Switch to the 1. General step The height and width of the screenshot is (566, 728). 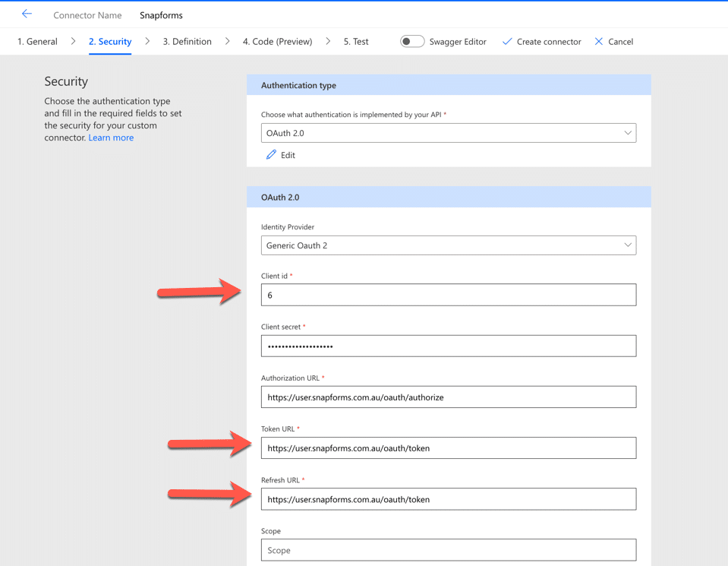(x=36, y=42)
